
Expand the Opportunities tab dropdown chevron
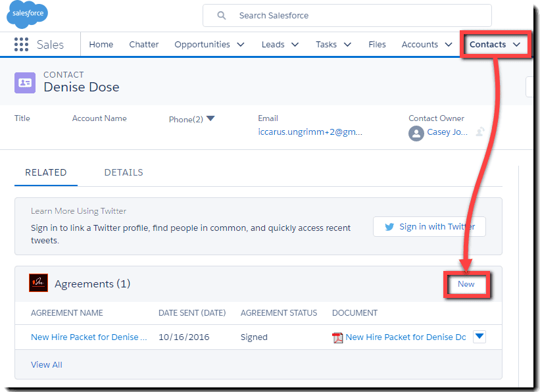pos(241,45)
